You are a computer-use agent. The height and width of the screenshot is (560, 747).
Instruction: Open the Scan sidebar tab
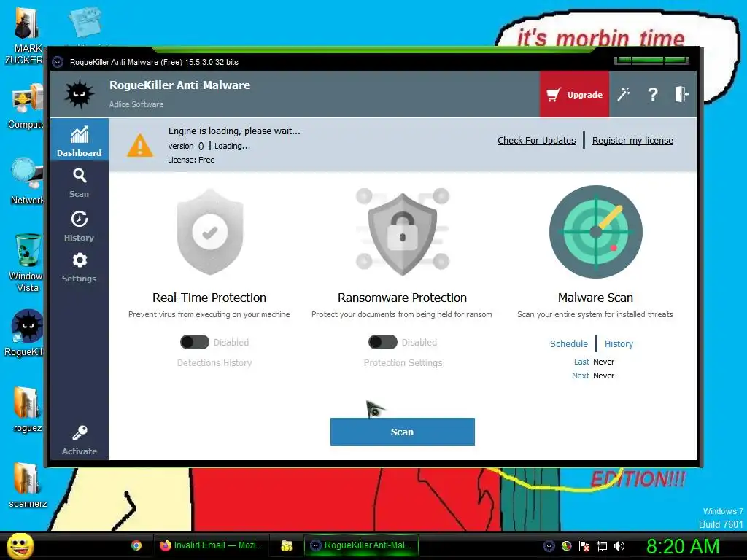79,183
